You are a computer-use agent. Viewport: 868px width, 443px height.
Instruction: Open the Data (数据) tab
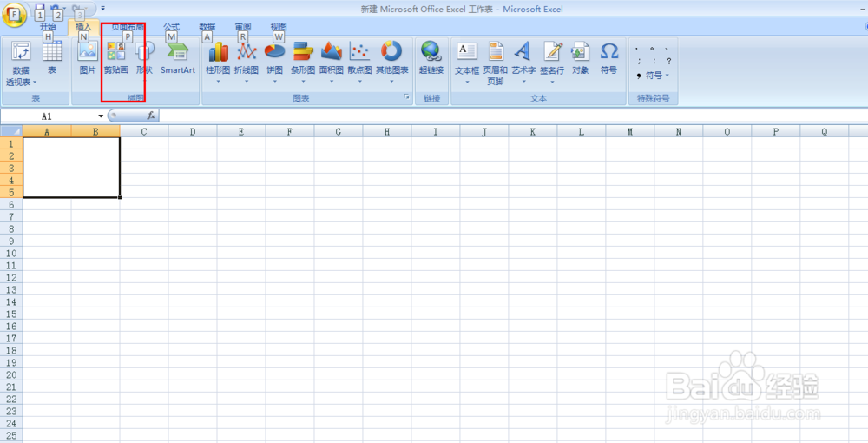[x=207, y=27]
